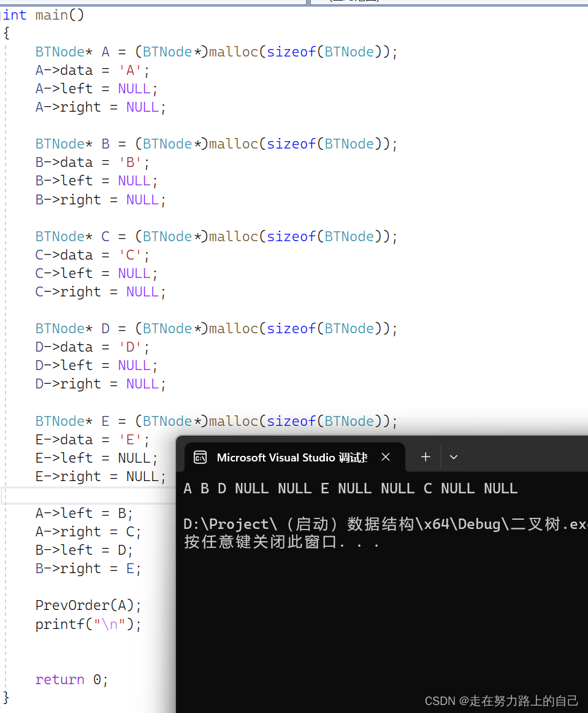
Task: Click the PrevOrder(A) function call
Action: (88, 606)
